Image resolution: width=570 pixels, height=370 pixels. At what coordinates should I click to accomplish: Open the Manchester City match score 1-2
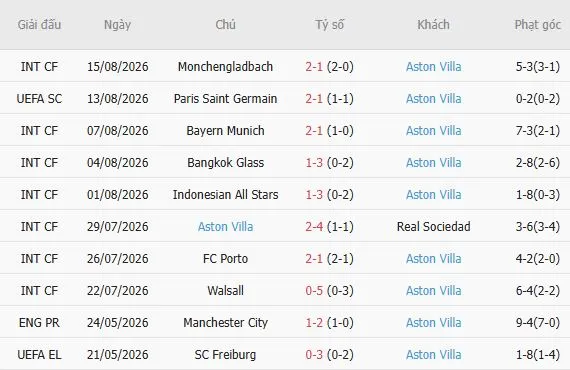(314, 322)
